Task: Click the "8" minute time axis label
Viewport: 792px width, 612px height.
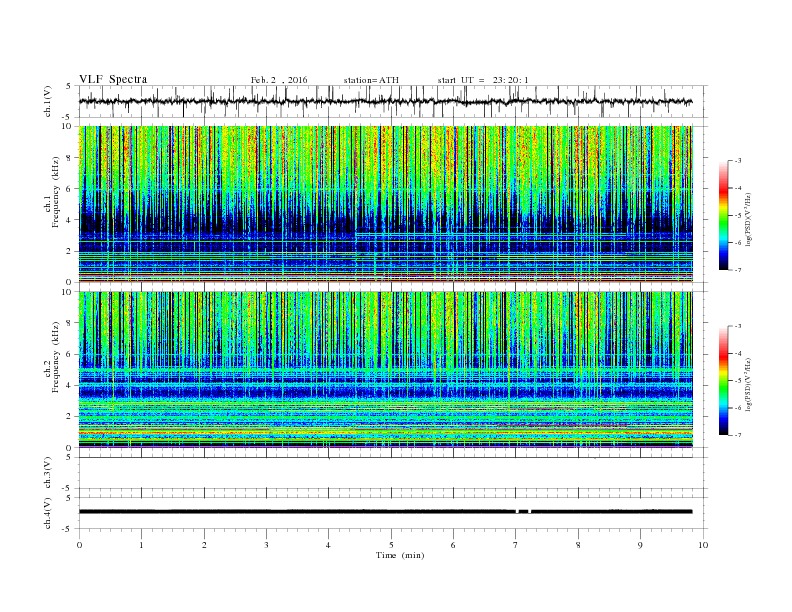Action: point(578,545)
